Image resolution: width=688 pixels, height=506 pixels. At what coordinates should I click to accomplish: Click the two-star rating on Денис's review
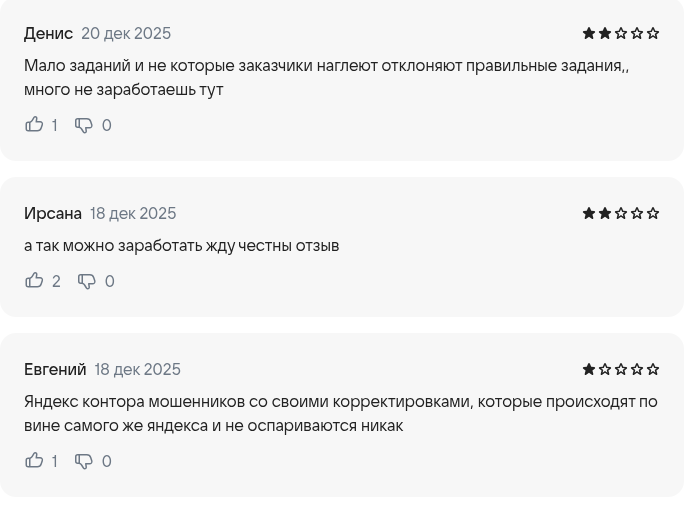click(x=620, y=33)
